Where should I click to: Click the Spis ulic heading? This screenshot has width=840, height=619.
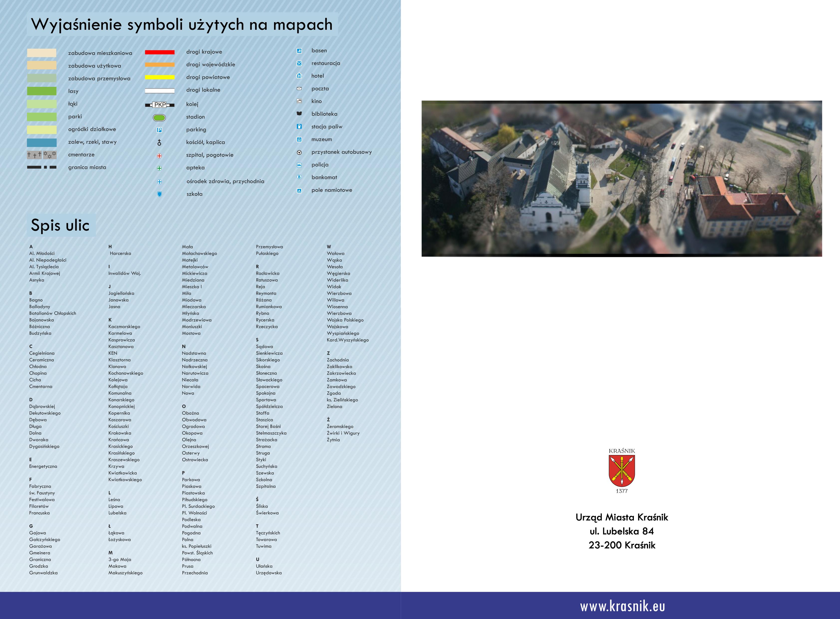point(60,225)
